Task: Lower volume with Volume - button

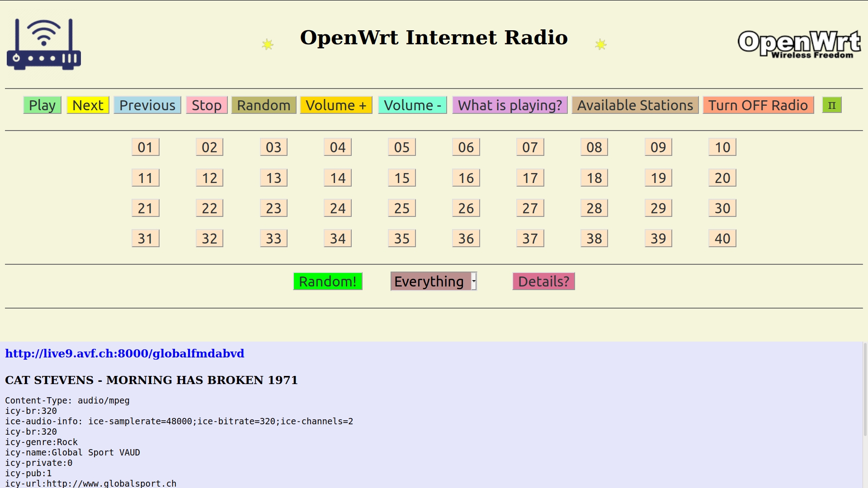Action: point(412,105)
